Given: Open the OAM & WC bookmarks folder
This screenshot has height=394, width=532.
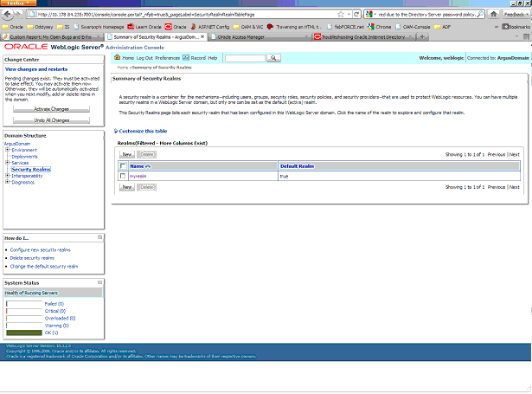Looking at the screenshot, I should tap(248, 27).
